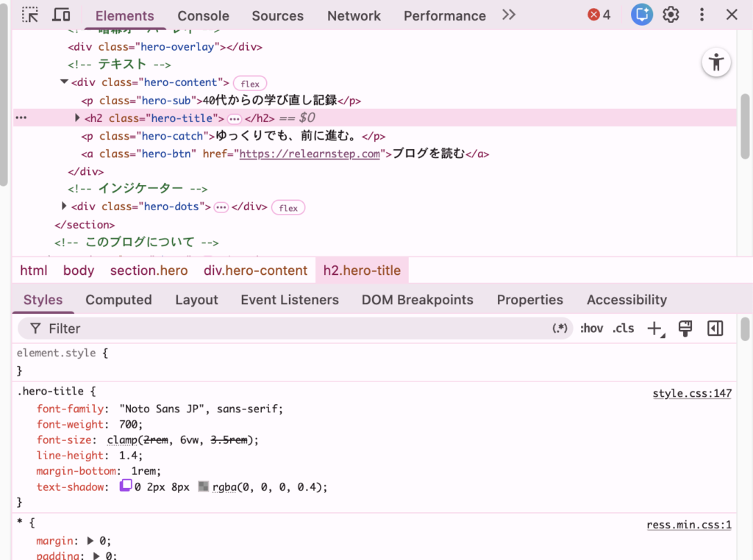
Task: Expand the ellipsis inside h2 hero-title
Action: 235,119
